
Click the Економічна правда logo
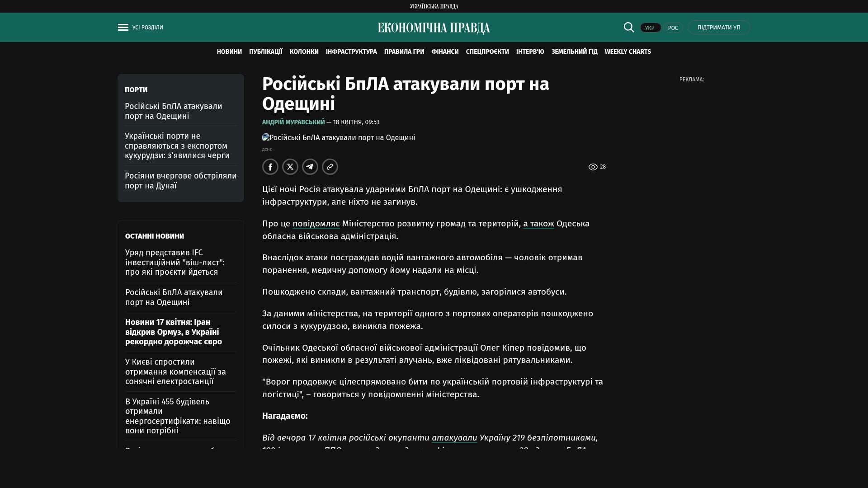(434, 28)
